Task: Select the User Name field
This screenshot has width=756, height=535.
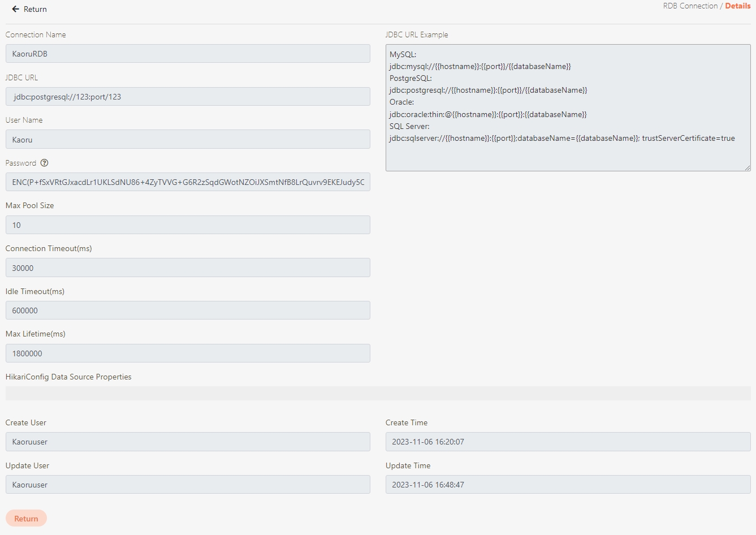Action: 188,140
